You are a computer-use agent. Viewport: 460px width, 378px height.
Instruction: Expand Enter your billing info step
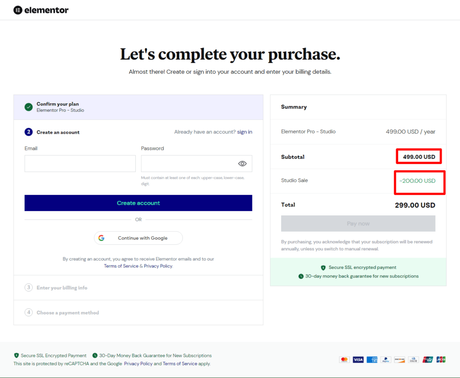(138, 287)
